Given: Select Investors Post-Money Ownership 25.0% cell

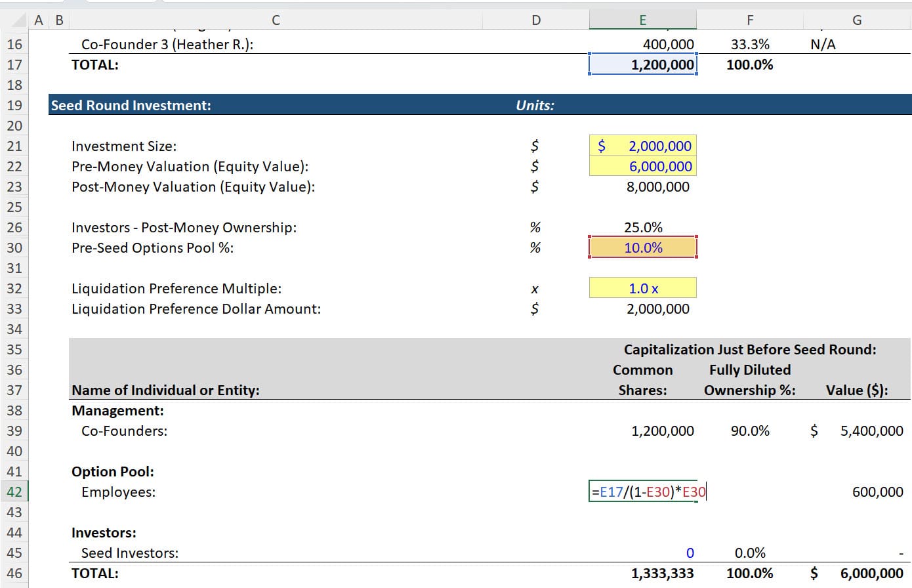Looking at the screenshot, I should coord(643,227).
